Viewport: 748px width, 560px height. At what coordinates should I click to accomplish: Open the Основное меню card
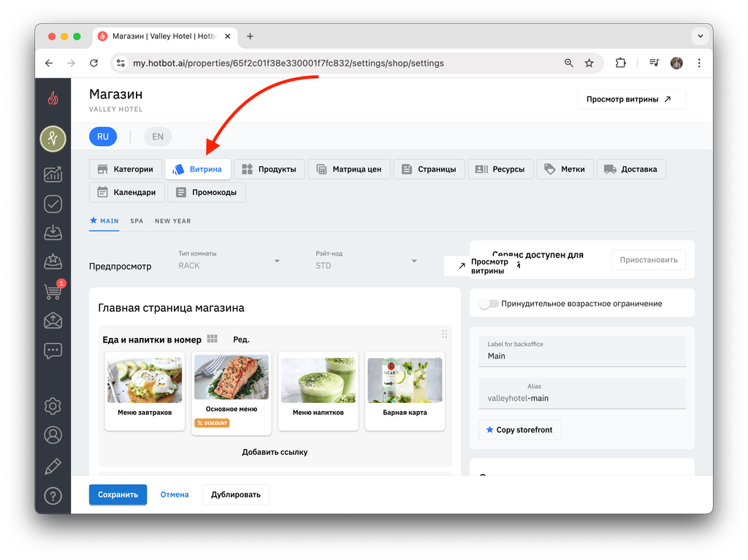click(x=232, y=393)
